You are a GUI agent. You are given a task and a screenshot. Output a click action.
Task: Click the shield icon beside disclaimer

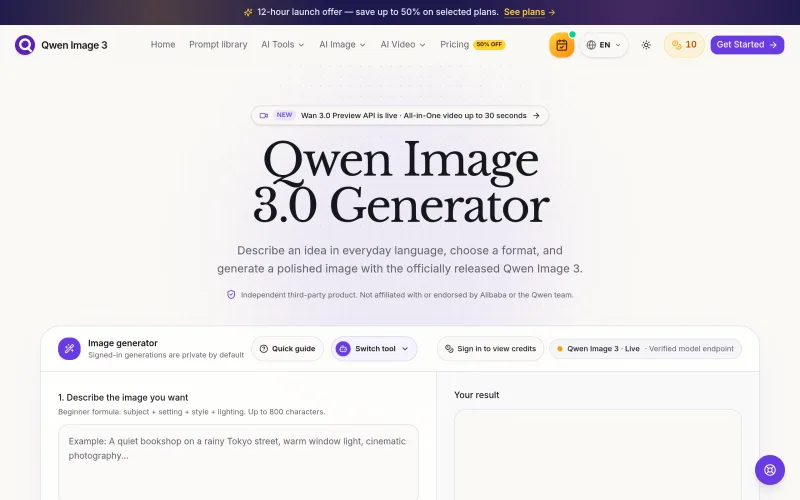click(x=231, y=295)
